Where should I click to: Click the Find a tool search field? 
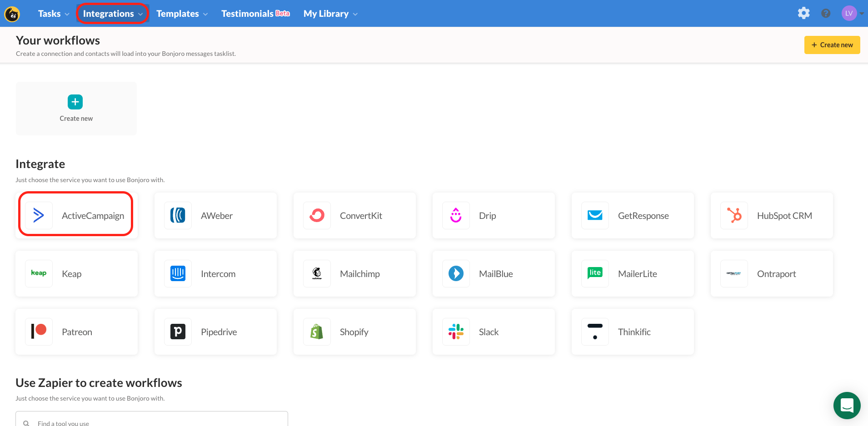152,419
